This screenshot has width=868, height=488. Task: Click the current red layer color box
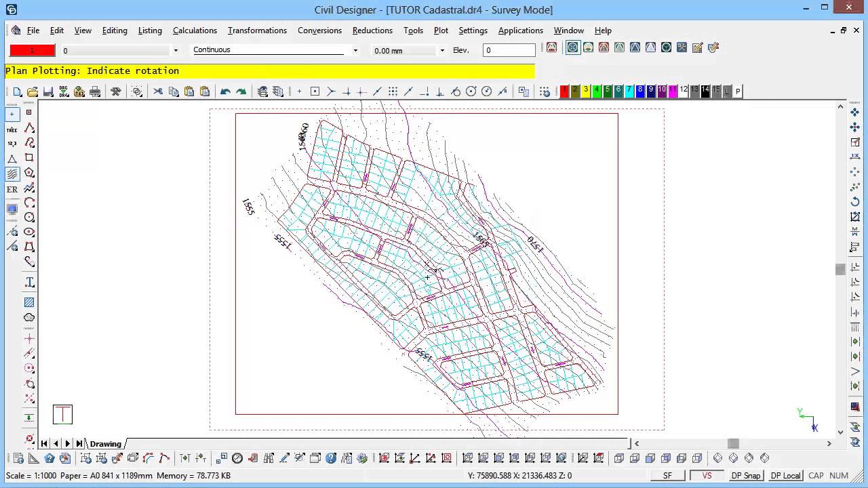click(32, 50)
